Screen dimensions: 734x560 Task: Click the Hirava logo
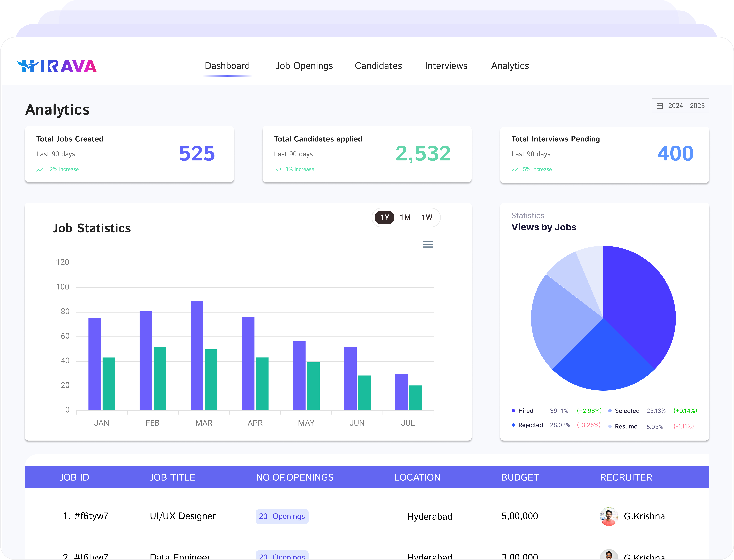pyautogui.click(x=57, y=66)
